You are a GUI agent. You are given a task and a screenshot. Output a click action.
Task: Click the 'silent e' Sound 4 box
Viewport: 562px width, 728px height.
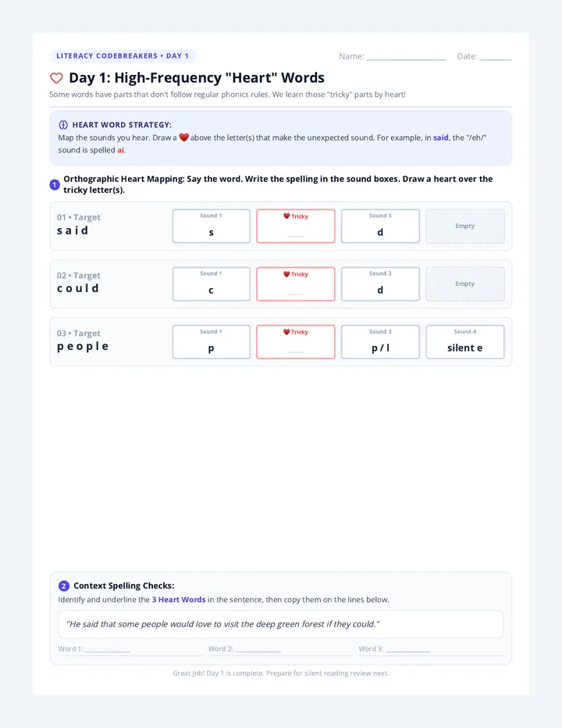[x=465, y=341]
